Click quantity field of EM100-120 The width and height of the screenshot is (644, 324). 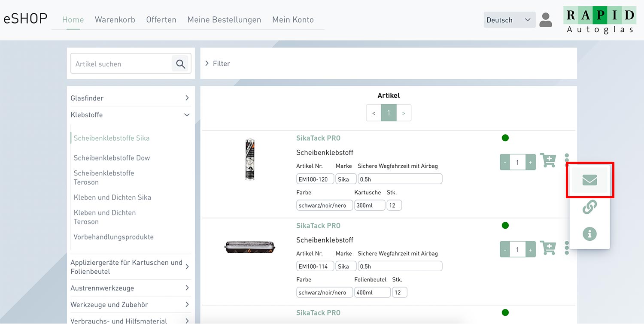point(518,162)
